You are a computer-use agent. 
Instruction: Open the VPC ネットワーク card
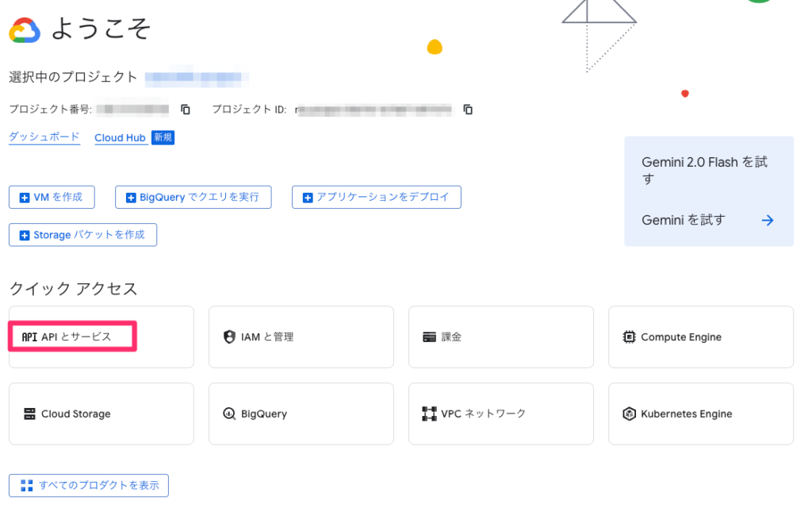[501, 414]
